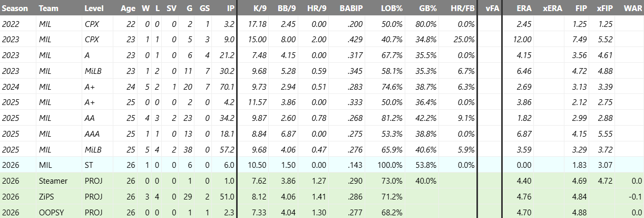Select the Steamer projection row label
644x218 pixels.
pos(53,181)
